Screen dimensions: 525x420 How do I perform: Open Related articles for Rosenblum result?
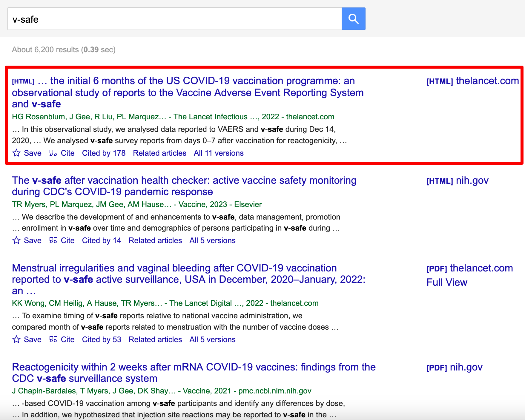point(159,153)
